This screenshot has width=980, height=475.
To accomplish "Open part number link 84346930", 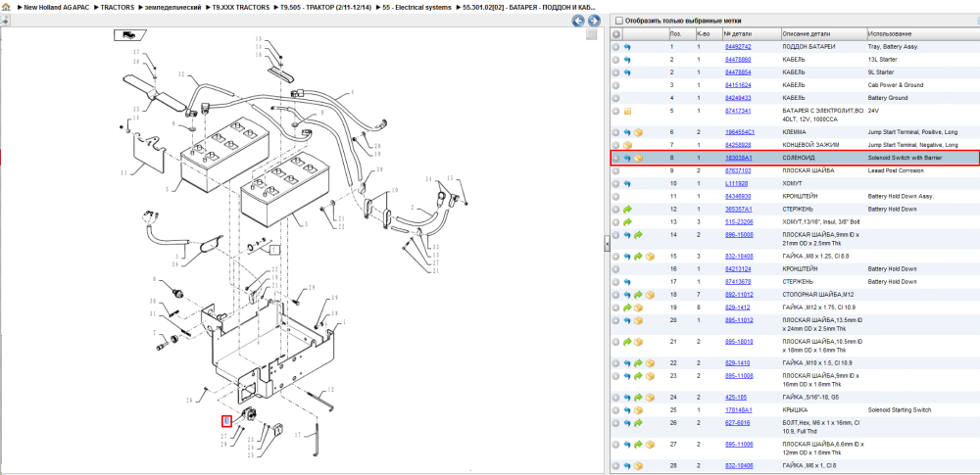I will (x=739, y=196).
